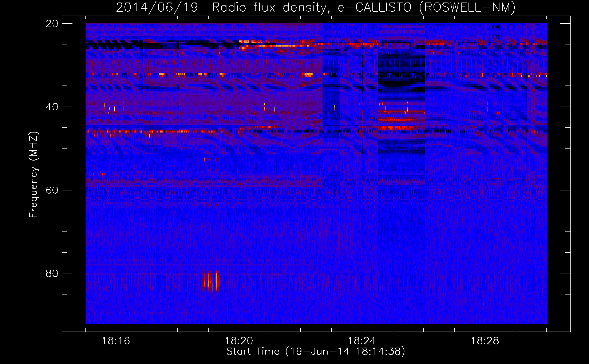Viewport: 589px width, 364px height.
Task: Click the 80 MHz frequency axis label
Action: point(52,273)
